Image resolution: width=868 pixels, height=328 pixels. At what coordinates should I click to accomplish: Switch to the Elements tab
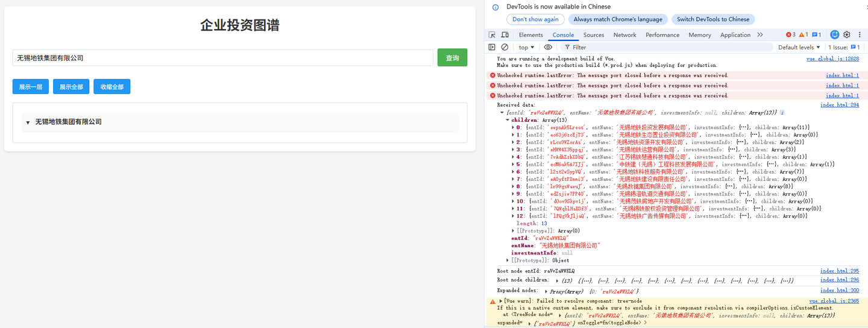click(x=530, y=35)
